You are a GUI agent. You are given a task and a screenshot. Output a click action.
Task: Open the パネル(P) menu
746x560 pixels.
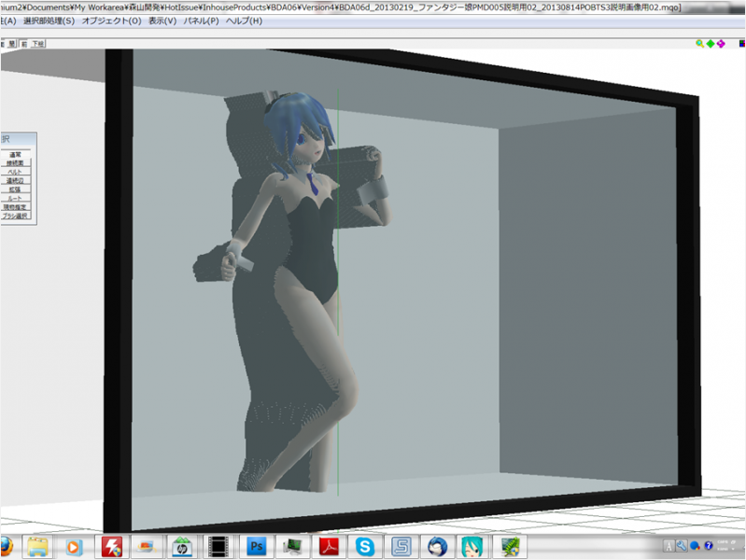(202, 21)
